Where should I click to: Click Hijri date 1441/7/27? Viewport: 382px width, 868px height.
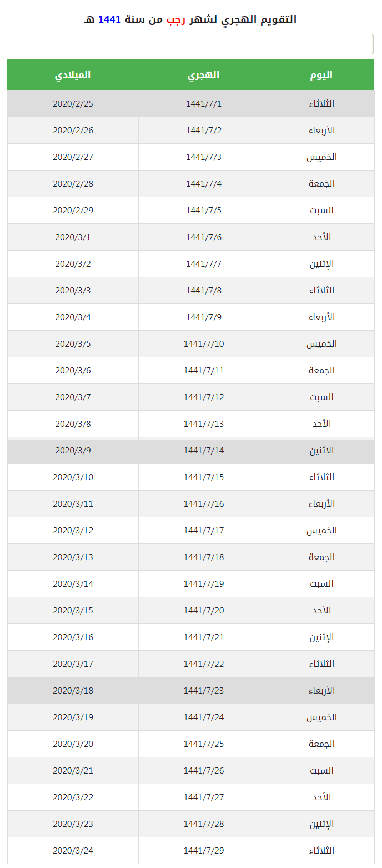[x=204, y=797]
